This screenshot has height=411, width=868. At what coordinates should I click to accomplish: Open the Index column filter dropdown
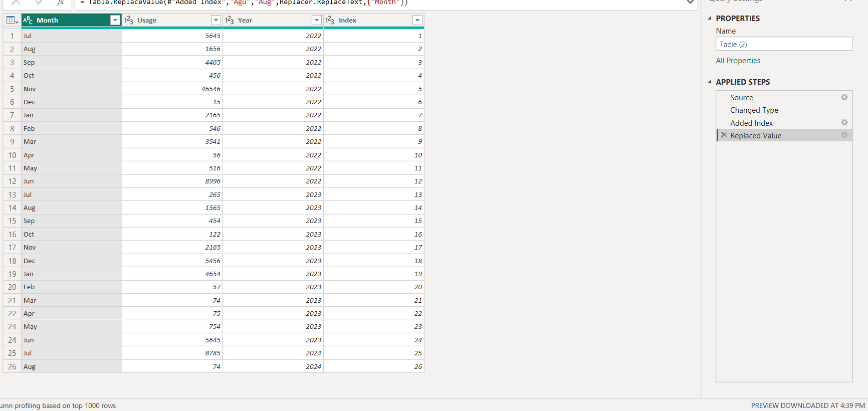[x=417, y=20]
